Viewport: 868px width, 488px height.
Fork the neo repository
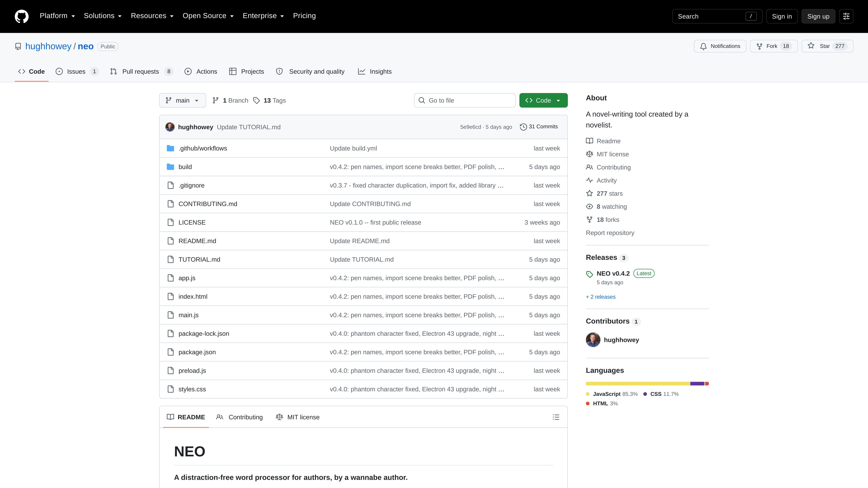774,46
